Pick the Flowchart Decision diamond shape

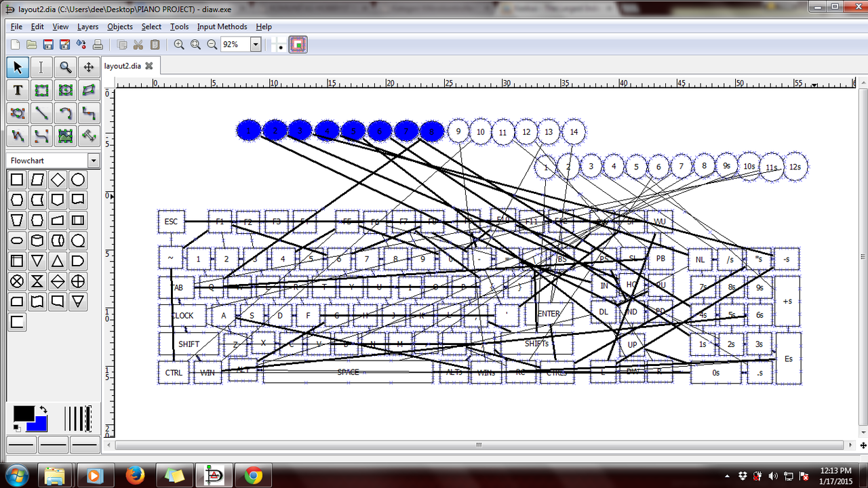point(58,180)
